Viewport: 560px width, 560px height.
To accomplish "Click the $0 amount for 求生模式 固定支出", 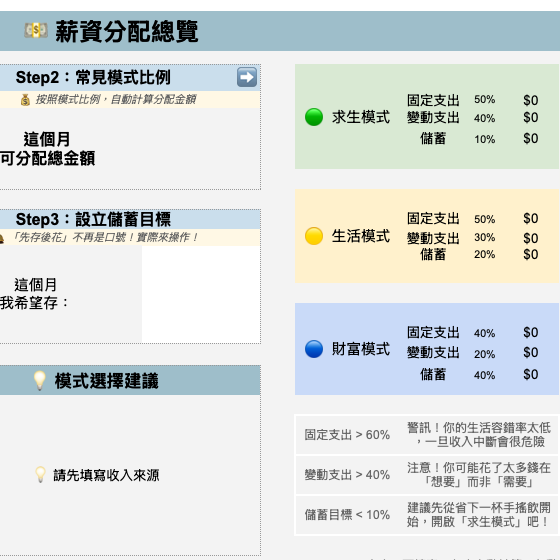I will (x=531, y=100).
